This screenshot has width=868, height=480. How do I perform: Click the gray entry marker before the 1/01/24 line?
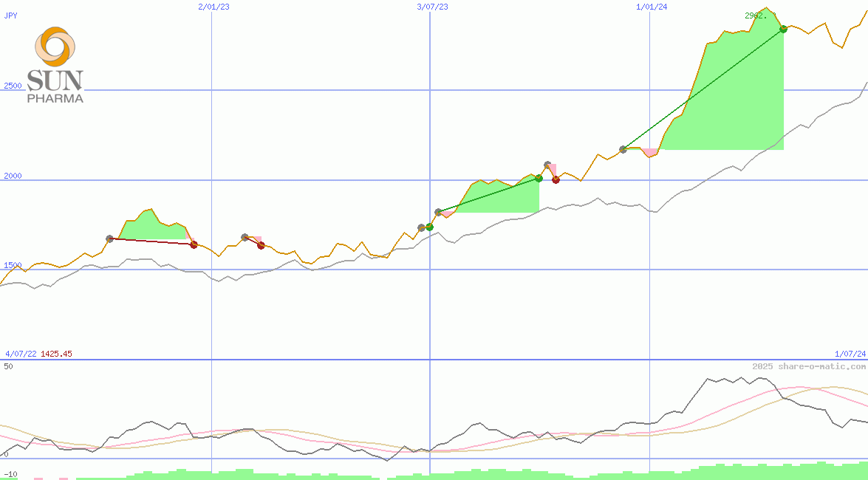coord(623,149)
